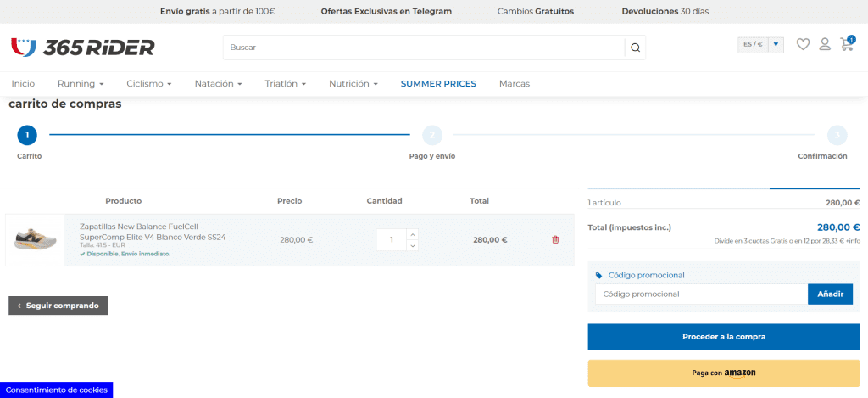Click the Buscar search field

point(424,48)
